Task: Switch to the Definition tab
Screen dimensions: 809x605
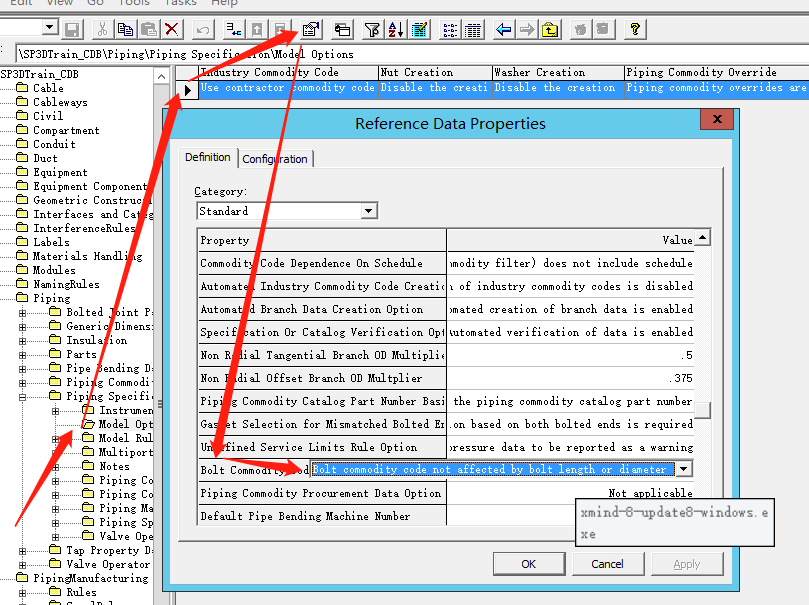Action: [x=208, y=157]
